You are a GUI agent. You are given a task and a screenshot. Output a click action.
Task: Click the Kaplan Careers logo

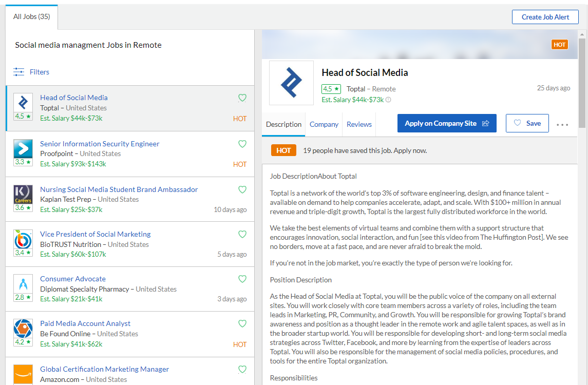pos(23,195)
